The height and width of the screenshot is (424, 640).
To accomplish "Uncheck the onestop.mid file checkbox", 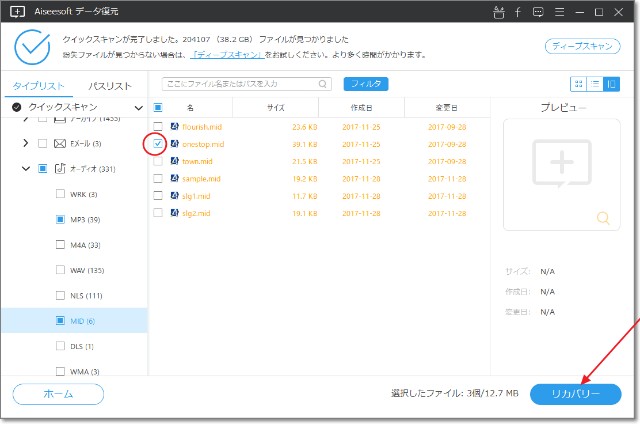I will click(158, 144).
